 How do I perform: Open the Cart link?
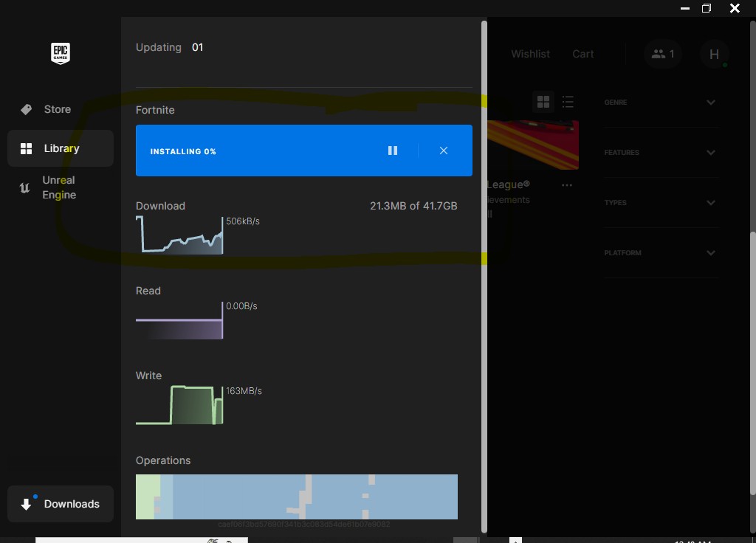[583, 54]
